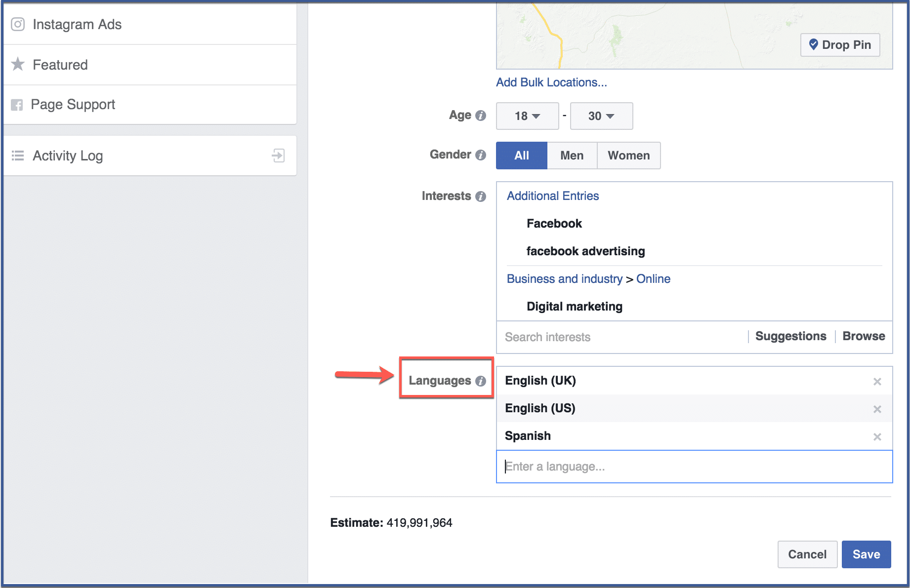Image resolution: width=910 pixels, height=588 pixels.
Task: Focus the Enter a language field
Action: [x=694, y=467]
